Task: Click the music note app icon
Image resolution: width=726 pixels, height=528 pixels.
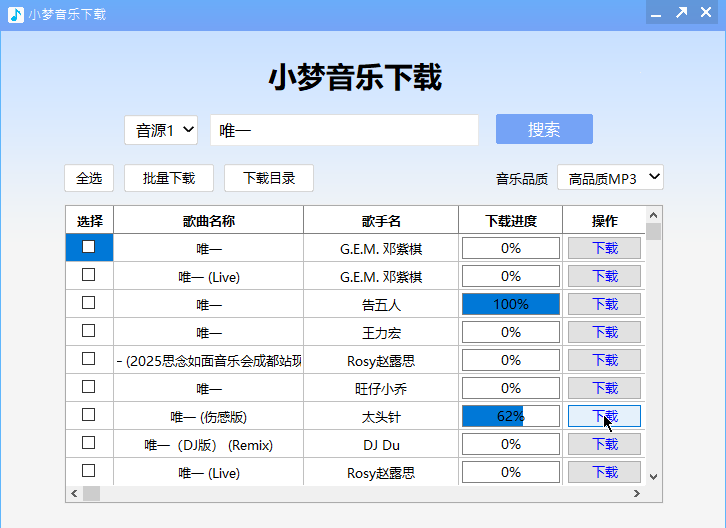Action: pyautogui.click(x=15, y=14)
